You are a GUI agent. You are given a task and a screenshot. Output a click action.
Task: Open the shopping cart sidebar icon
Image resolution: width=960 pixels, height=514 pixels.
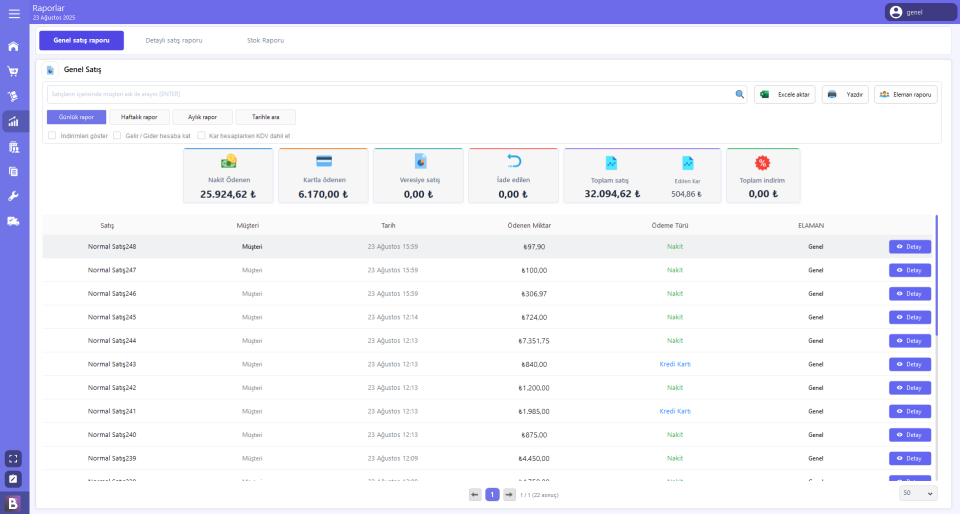[14, 72]
